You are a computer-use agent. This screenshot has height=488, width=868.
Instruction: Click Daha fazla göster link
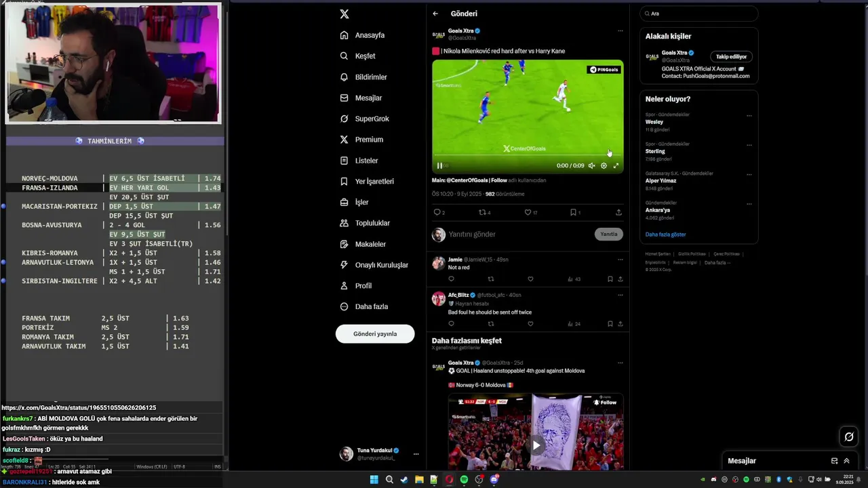click(x=665, y=235)
